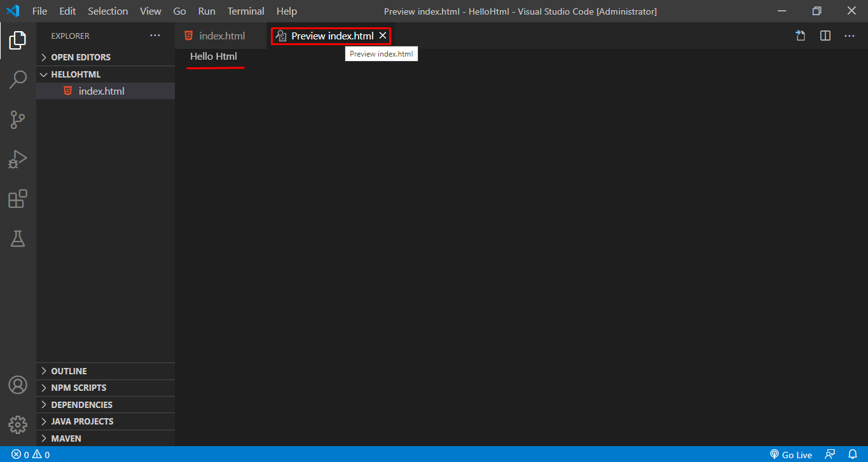868x462 pixels.
Task: Open Run and Debug view
Action: [18, 160]
